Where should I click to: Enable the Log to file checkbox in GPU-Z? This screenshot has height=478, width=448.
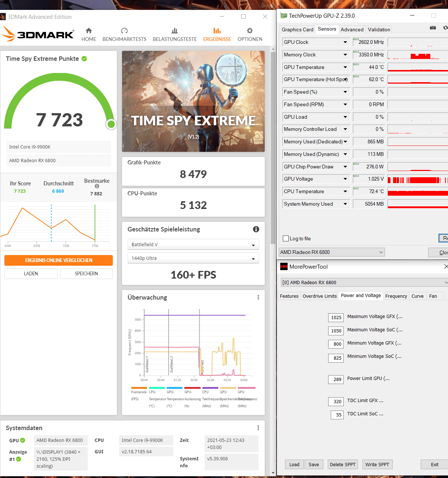click(x=286, y=238)
